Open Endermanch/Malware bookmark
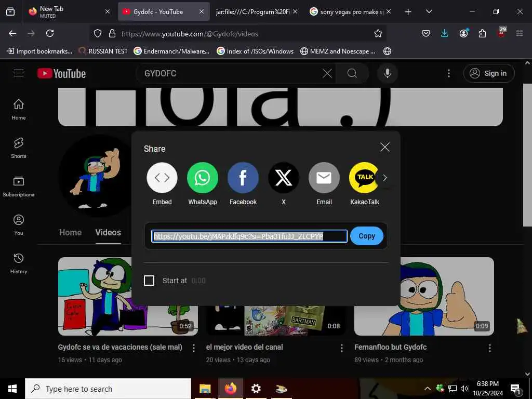This screenshot has height=399, width=532. pos(171,51)
